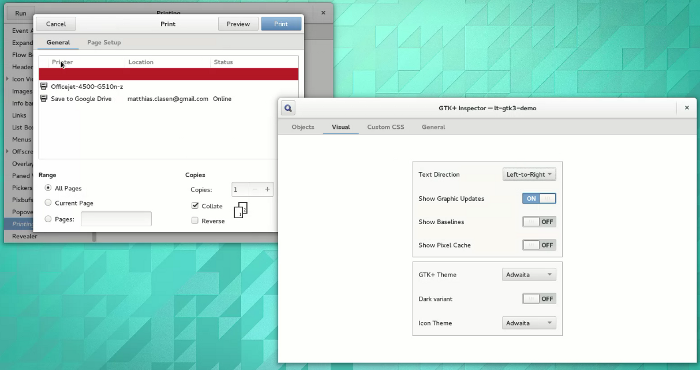Open the Icon Theme Adwaita dropdown
This screenshot has height=370, width=700.
[x=529, y=323]
